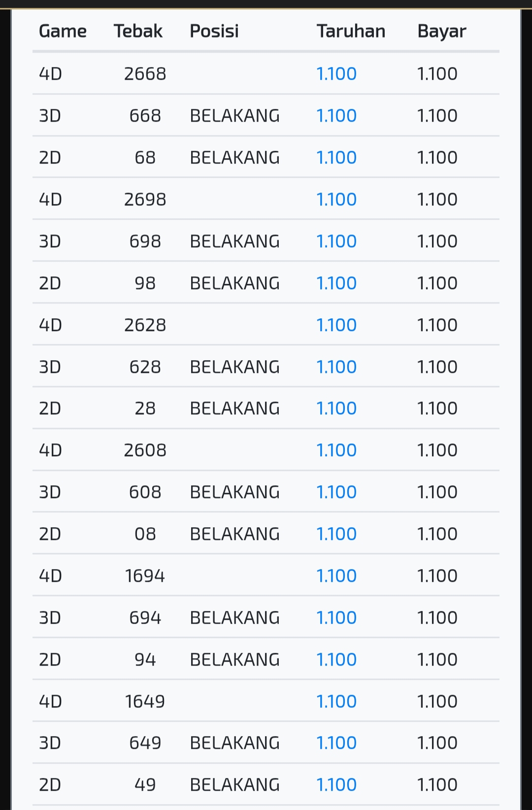Click the Taruhan value for 2D 49
The height and width of the screenshot is (810, 532).
[336, 785]
